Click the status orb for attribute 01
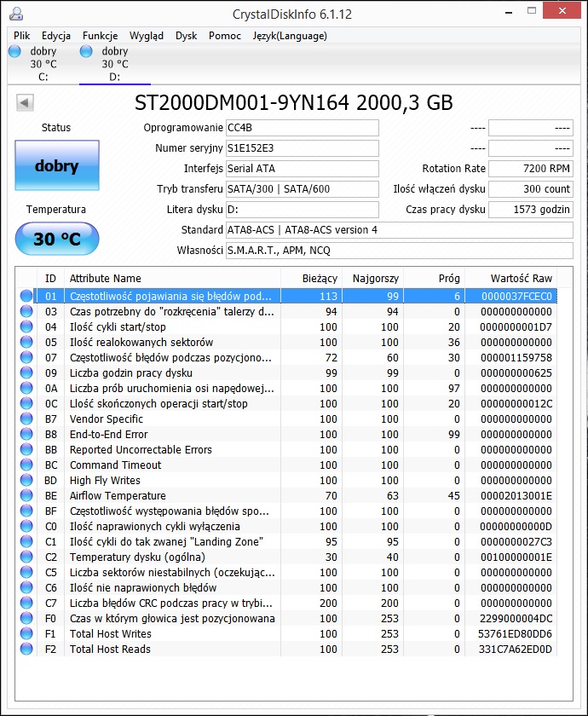 [x=26, y=296]
